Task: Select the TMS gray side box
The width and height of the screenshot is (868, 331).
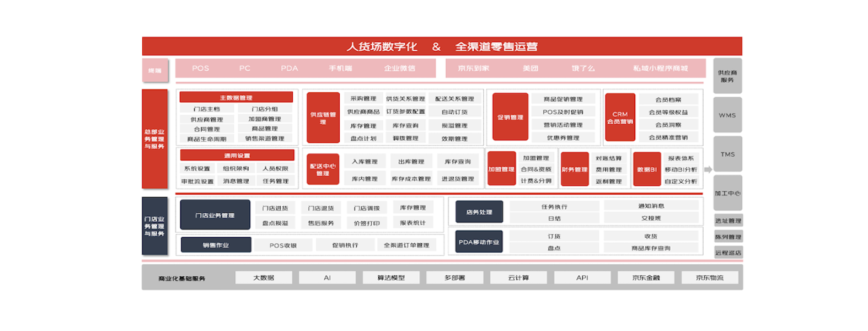Action: pos(727,154)
